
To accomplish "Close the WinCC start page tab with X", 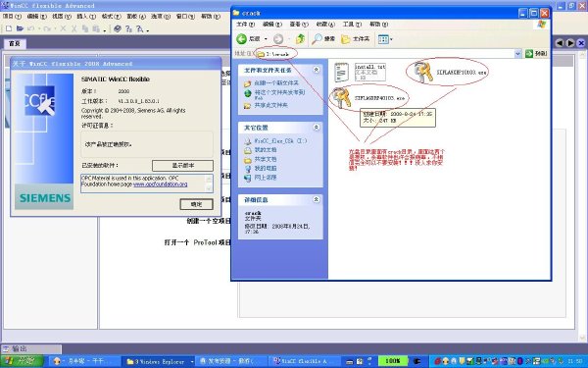I will pyautogui.click(x=581, y=43).
